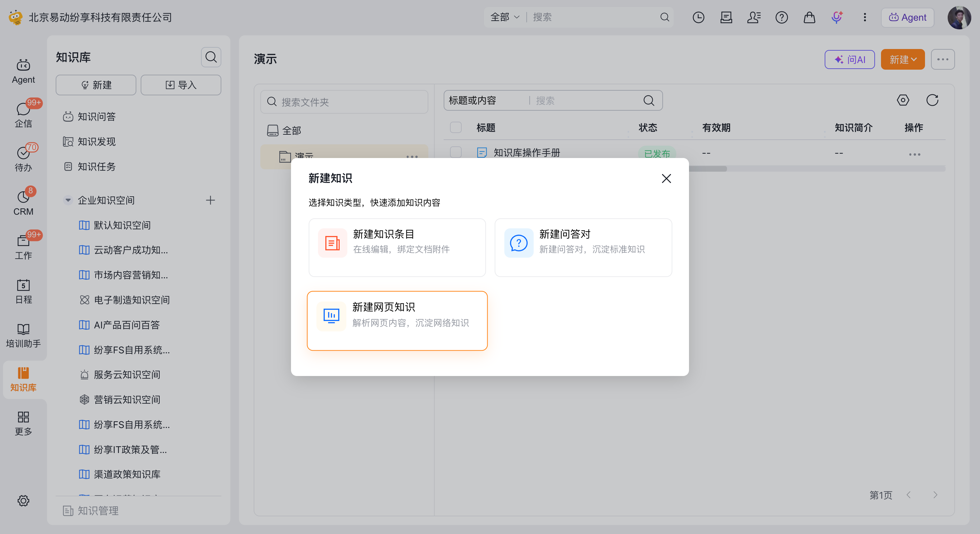980x534 pixels.
Task: Click the knowledge base panel search icon
Action: pyautogui.click(x=211, y=57)
